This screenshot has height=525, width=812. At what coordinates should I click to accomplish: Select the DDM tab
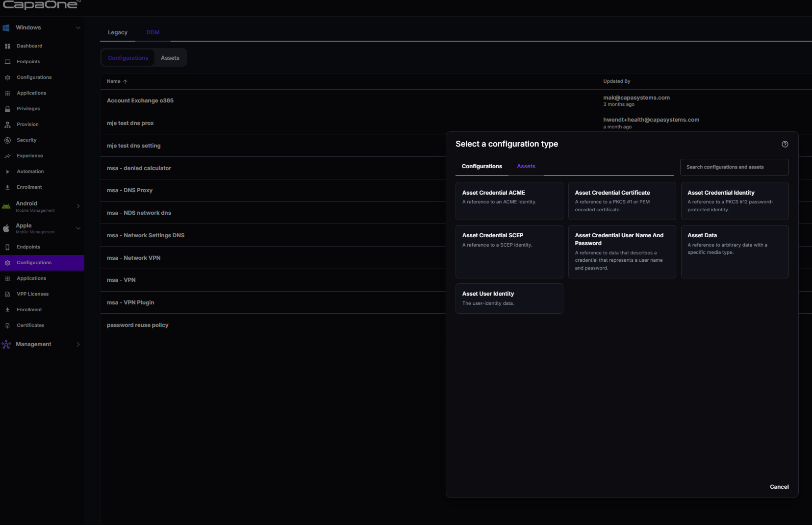(153, 32)
